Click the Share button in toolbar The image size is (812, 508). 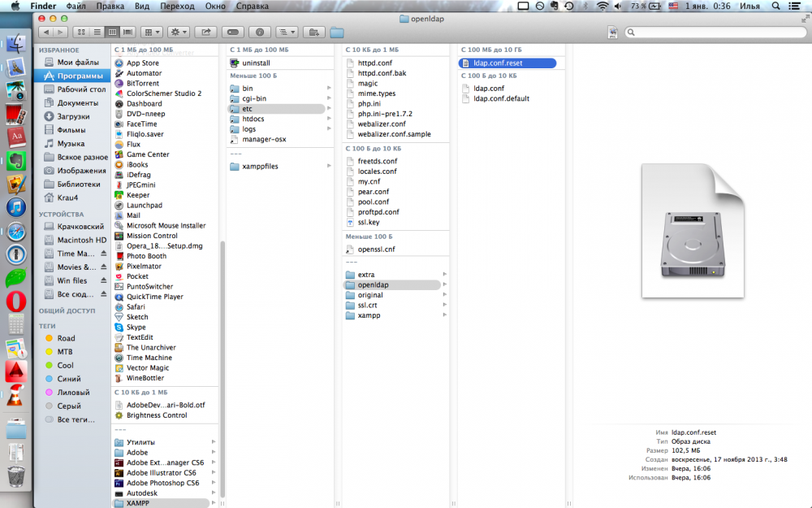[205, 33]
